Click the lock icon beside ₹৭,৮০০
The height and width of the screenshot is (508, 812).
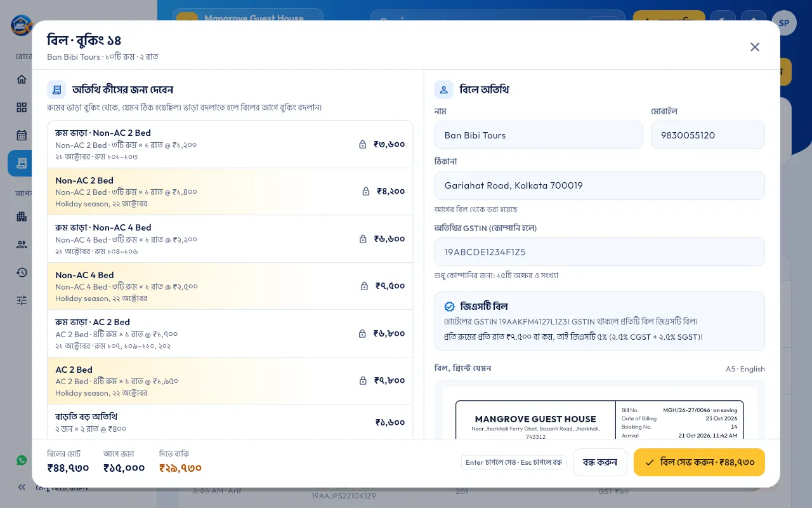tap(363, 380)
